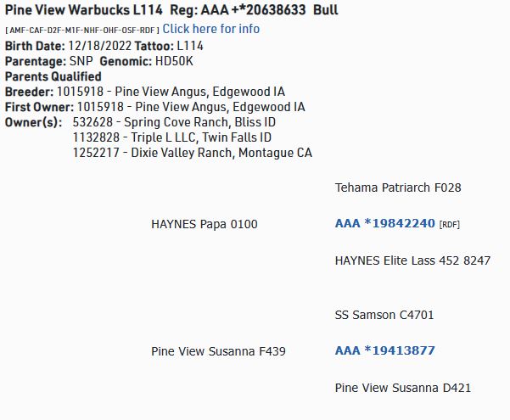Open sire registration link AAA *19842240
Viewport: 510px width, 420px height.
point(385,224)
